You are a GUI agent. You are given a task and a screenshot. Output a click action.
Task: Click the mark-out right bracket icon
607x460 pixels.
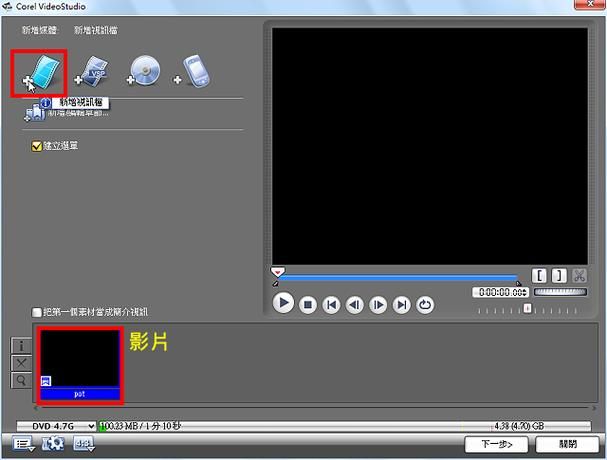click(x=559, y=276)
